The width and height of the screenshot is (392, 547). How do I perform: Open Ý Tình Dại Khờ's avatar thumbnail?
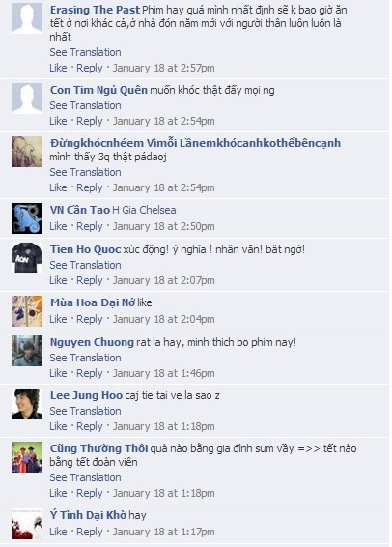27,524
